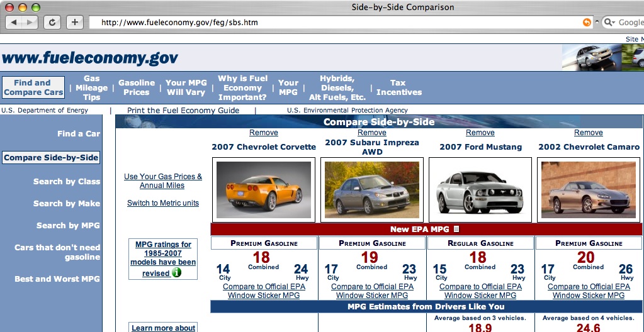This screenshot has height=332, width=644.
Task: Click the 18.9 driver MPG estimate
Action: pyautogui.click(x=480, y=328)
